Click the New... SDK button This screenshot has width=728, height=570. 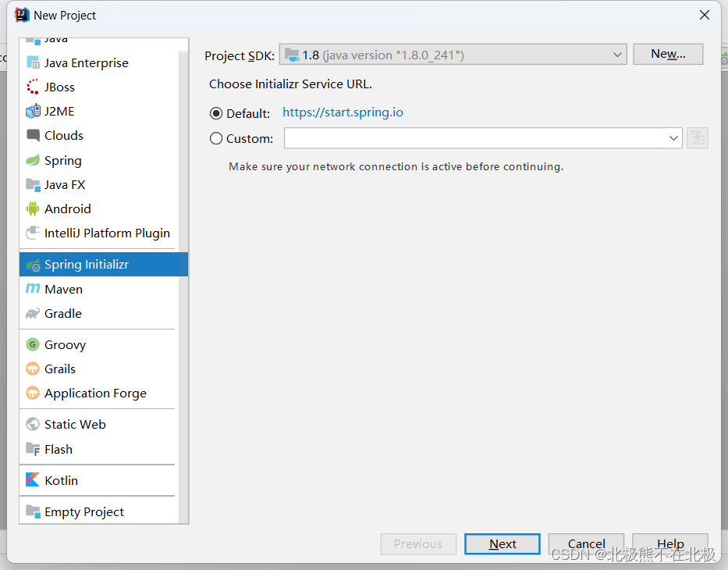click(x=668, y=54)
